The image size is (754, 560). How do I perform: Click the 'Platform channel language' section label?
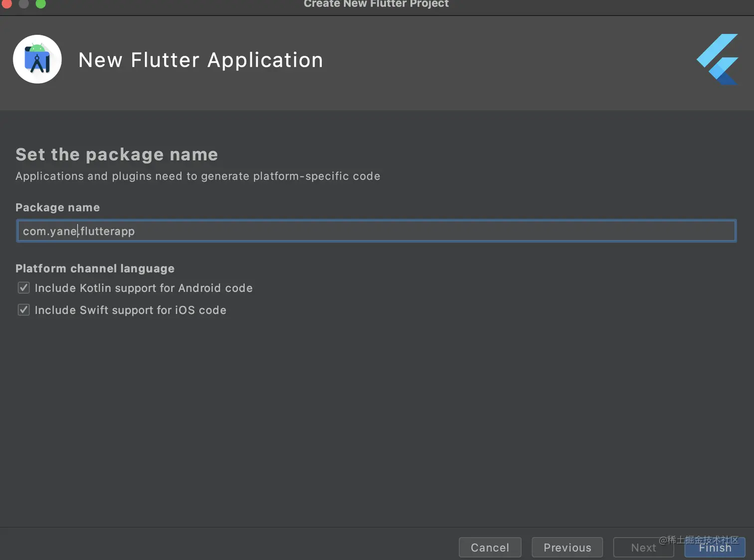coord(95,268)
